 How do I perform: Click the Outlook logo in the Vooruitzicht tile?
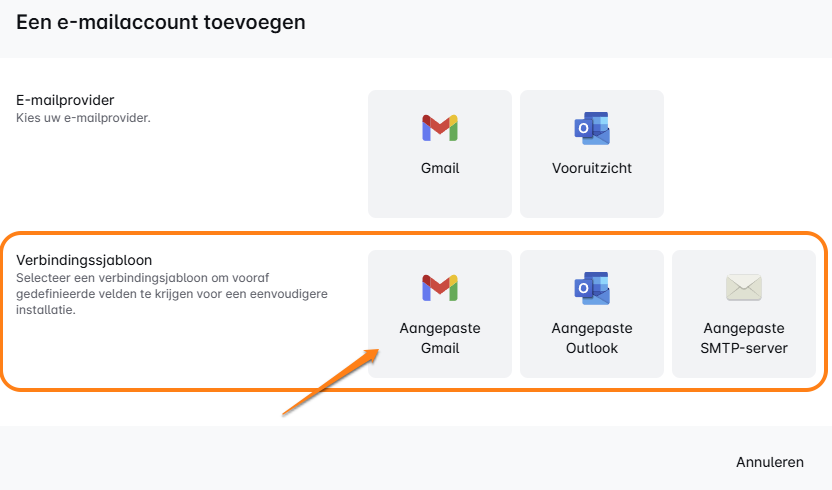point(592,128)
